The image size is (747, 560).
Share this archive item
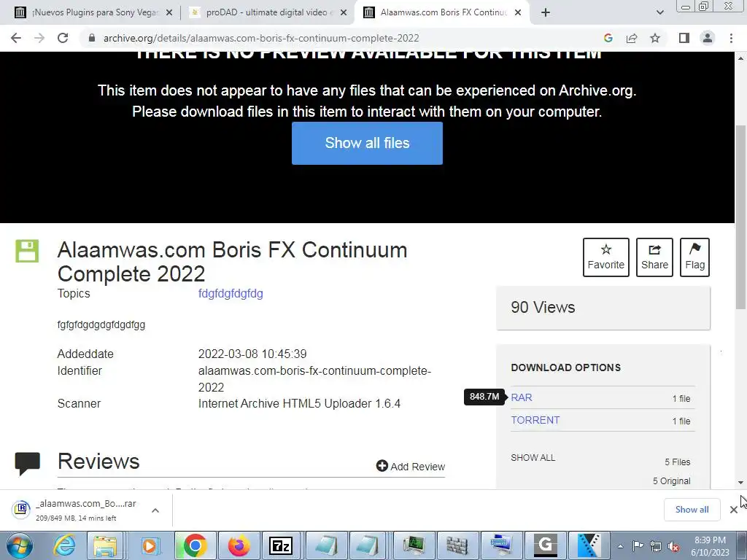pos(654,257)
